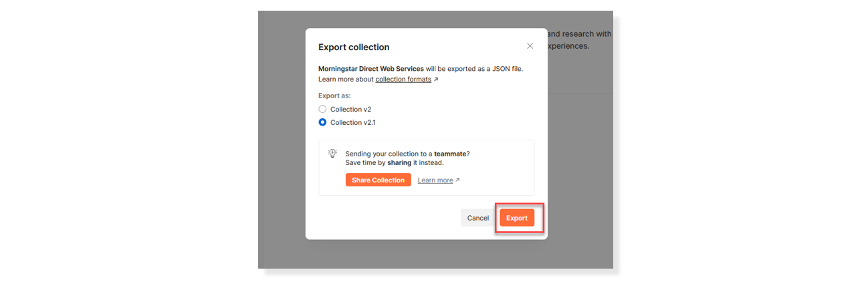Open the collection formats link
The image size is (868, 286).
(403, 80)
